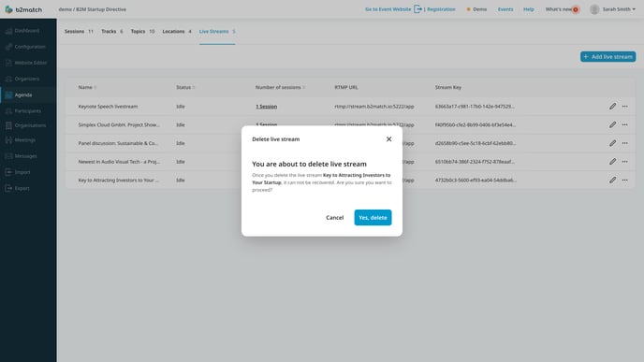Click stream key starting with 63663a17

(475, 107)
